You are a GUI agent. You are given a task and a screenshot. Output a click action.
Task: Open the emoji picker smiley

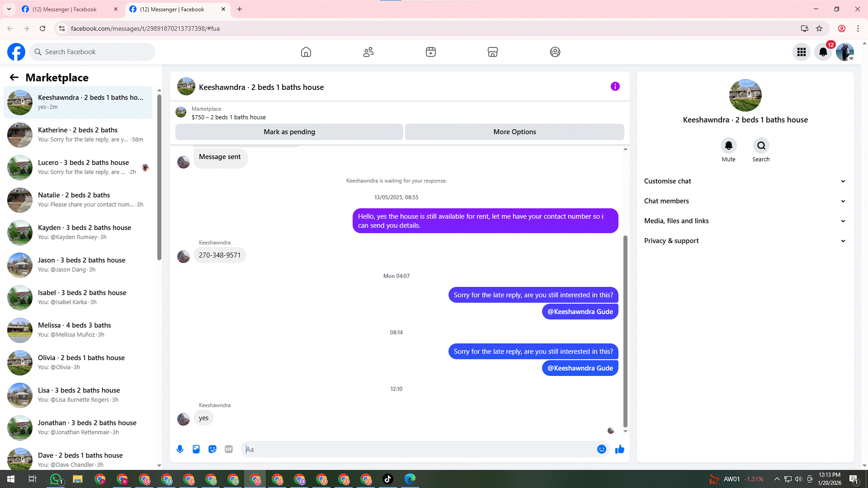tap(602, 449)
